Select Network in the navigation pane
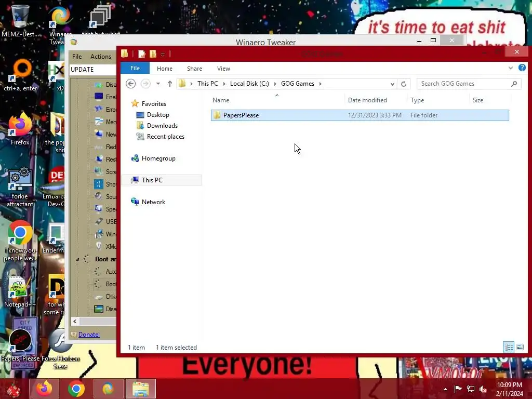Viewport: 532px width, 399px height. (x=148, y=202)
